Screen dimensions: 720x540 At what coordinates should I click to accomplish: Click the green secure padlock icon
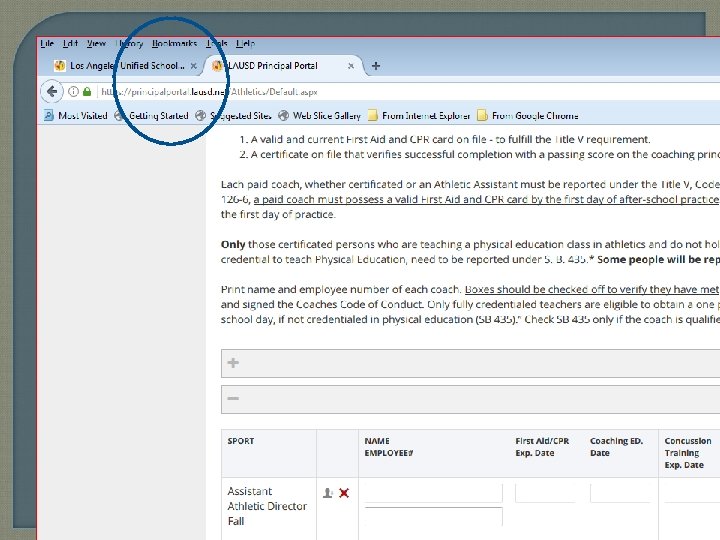[x=87, y=91]
